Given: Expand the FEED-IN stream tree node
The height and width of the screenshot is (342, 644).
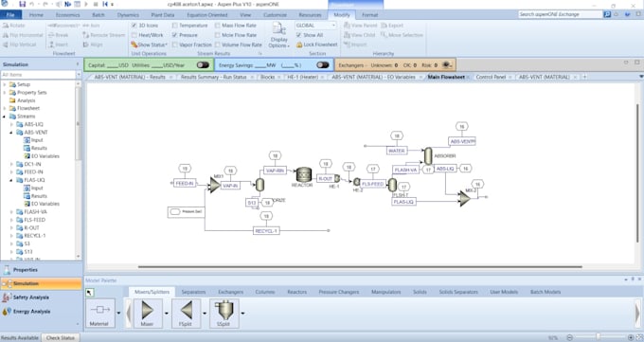Looking at the screenshot, I should click(x=11, y=171).
